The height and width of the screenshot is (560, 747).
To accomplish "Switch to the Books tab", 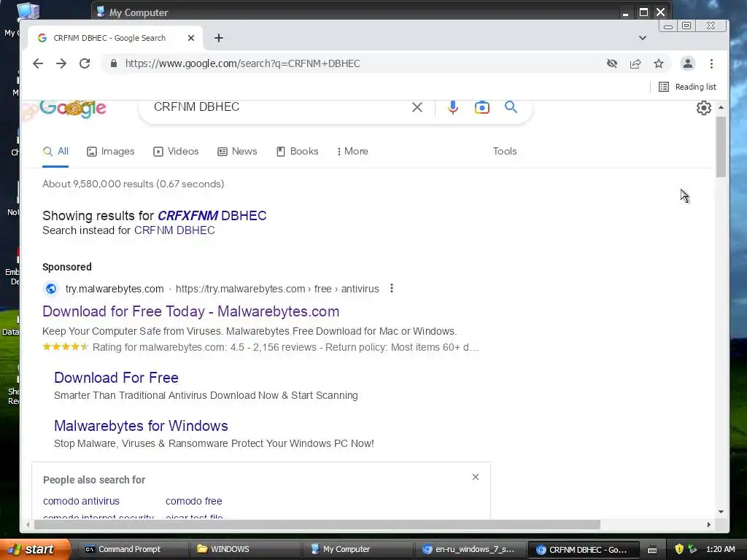I will pyautogui.click(x=298, y=152).
